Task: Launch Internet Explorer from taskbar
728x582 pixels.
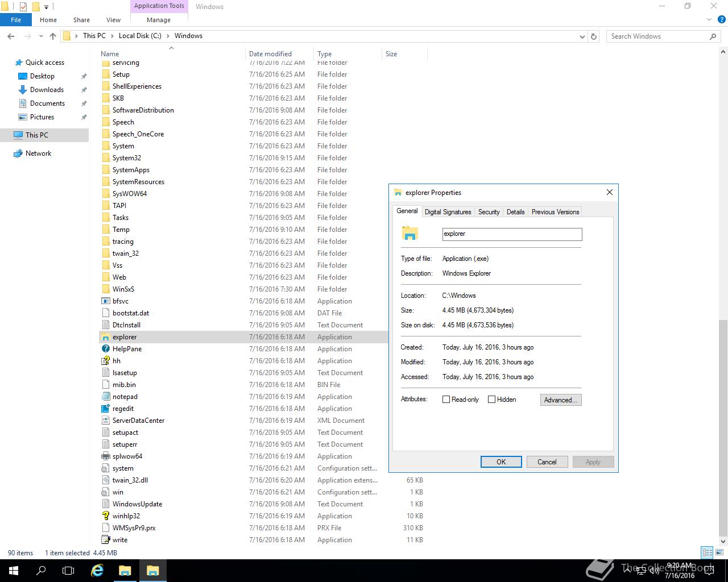Action: coord(97,571)
